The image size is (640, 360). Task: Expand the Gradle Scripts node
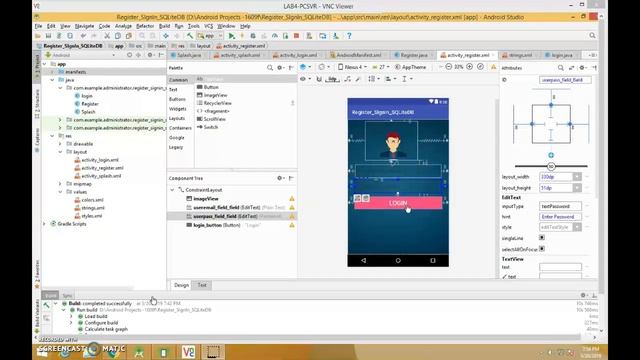44,224
